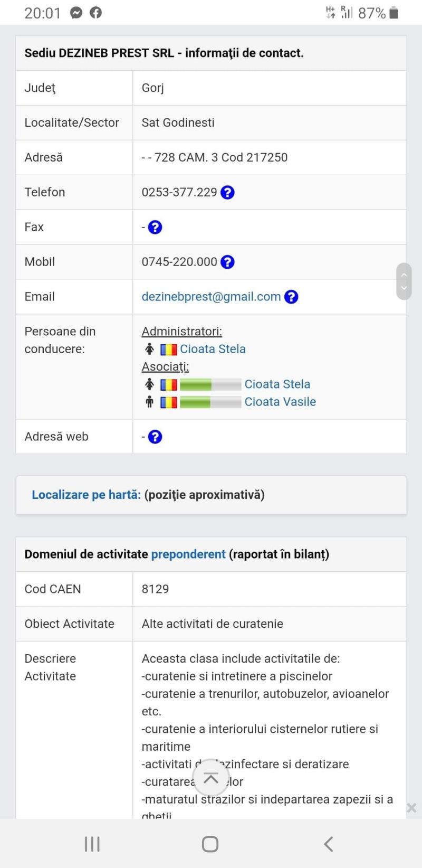422x868 pixels.
Task: Tap the Android back navigation arrow
Action: point(328,844)
